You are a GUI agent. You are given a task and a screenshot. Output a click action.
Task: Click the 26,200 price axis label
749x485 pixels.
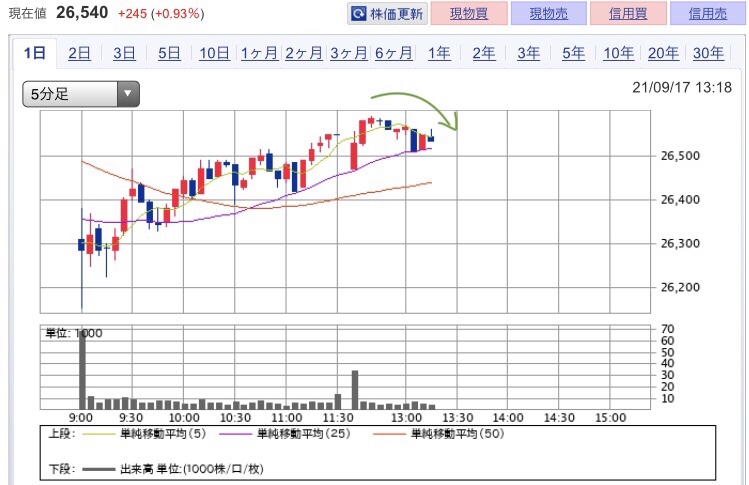(680, 287)
